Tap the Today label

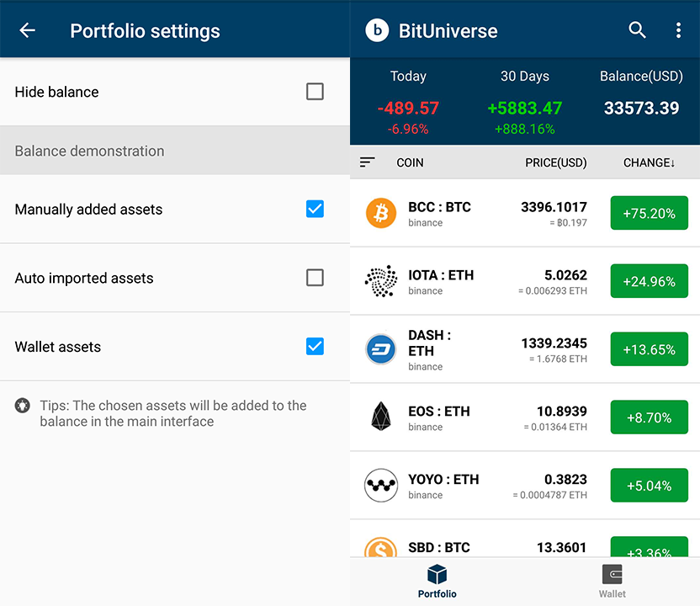[x=408, y=77]
